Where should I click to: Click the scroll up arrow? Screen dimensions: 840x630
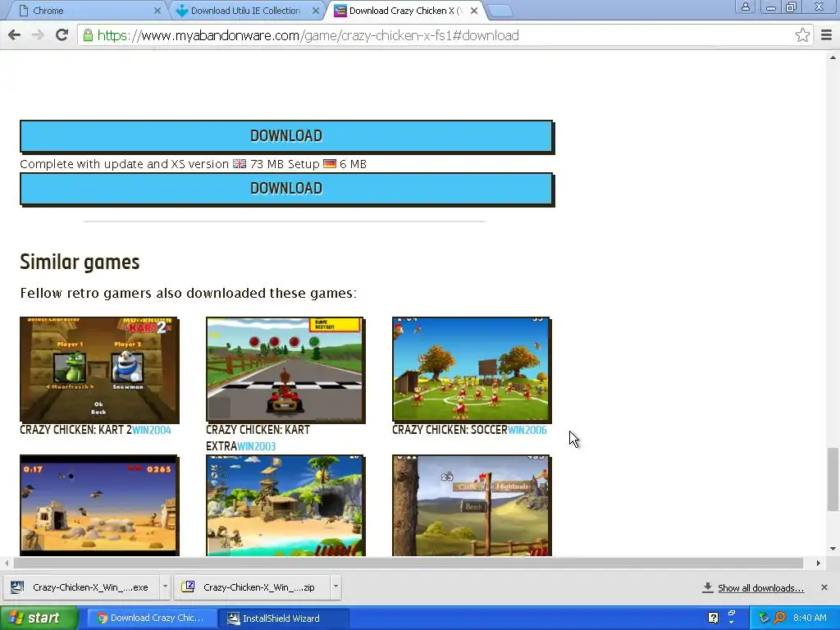pyautogui.click(x=833, y=57)
